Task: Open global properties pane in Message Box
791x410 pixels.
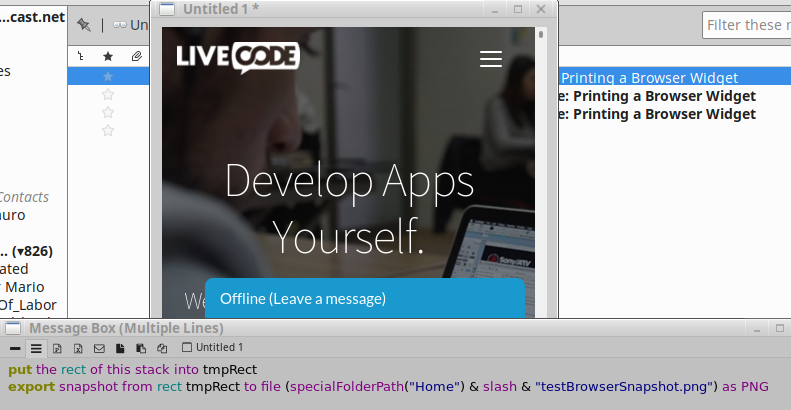Action: point(57,348)
